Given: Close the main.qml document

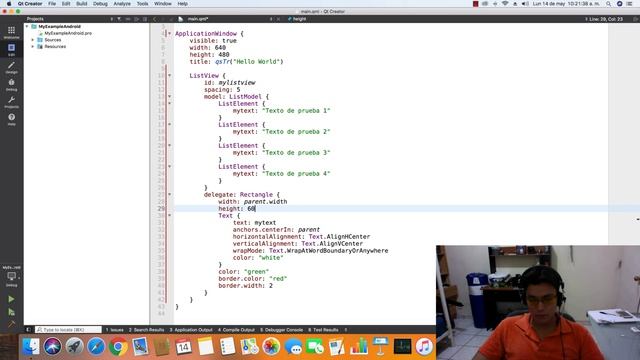Looking at the screenshot, I should 278,19.
